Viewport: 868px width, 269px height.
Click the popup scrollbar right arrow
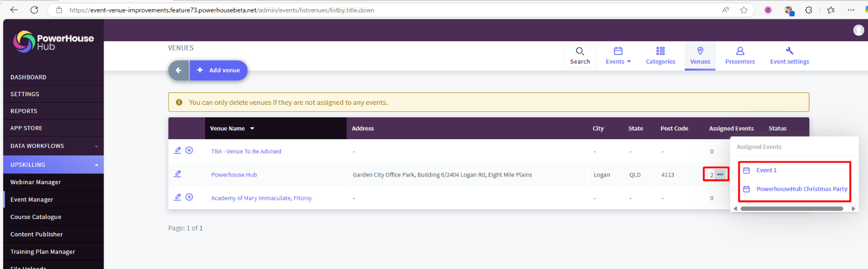pyautogui.click(x=853, y=209)
